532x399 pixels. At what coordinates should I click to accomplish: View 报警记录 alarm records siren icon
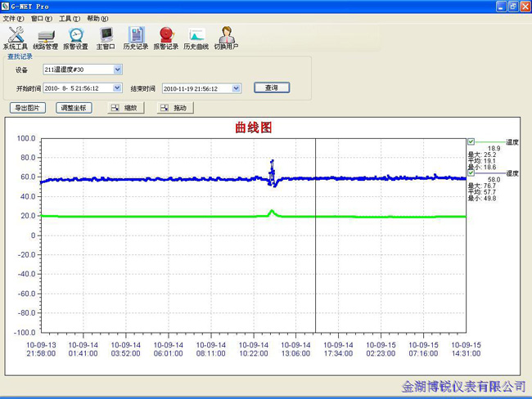click(x=166, y=37)
